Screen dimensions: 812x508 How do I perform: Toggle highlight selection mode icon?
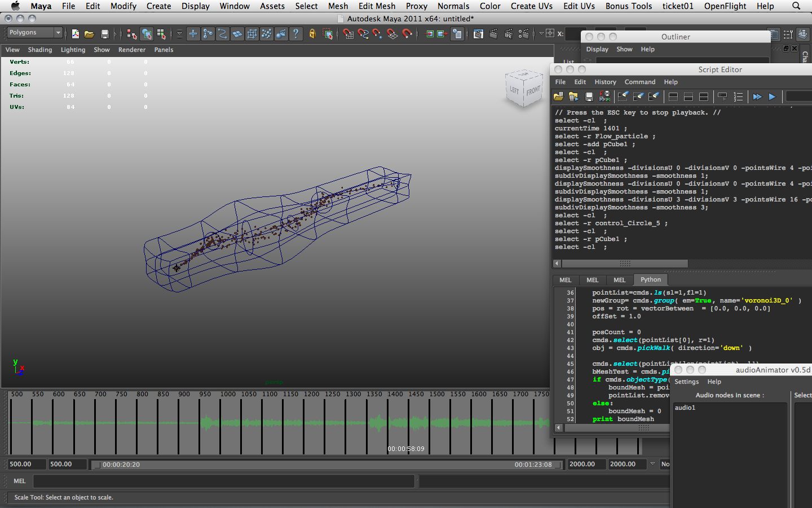pyautogui.click(x=328, y=34)
